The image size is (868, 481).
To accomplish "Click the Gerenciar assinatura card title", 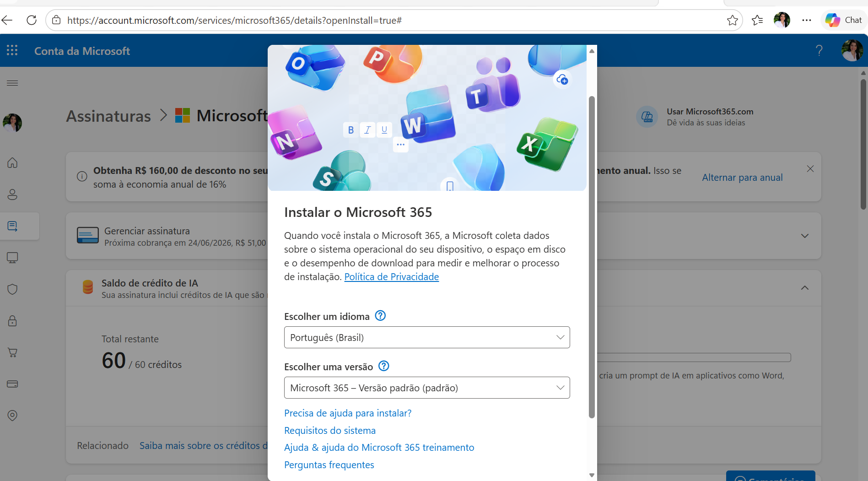I will coord(147,231).
